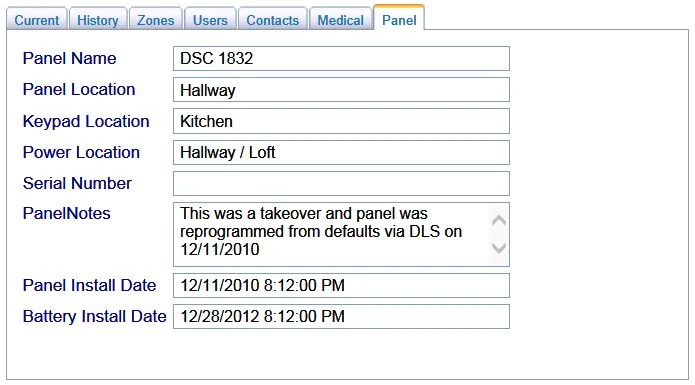Select the Zones tab
Image resolution: width=695 pixels, height=385 pixels.
156,20
